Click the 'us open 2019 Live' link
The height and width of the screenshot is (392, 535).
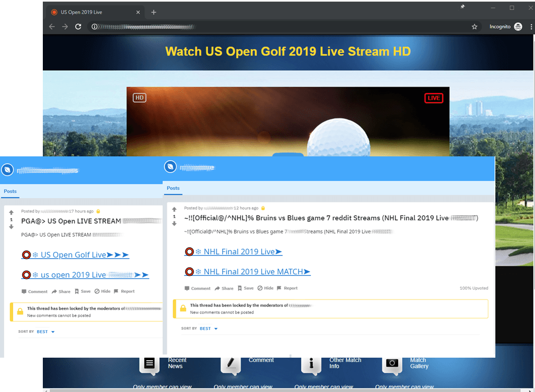pos(85,275)
